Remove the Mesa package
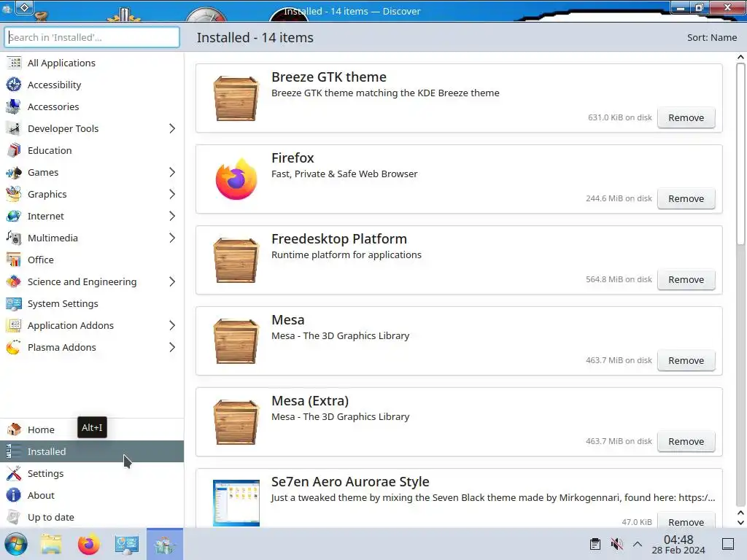This screenshot has height=560, width=747. (x=686, y=360)
